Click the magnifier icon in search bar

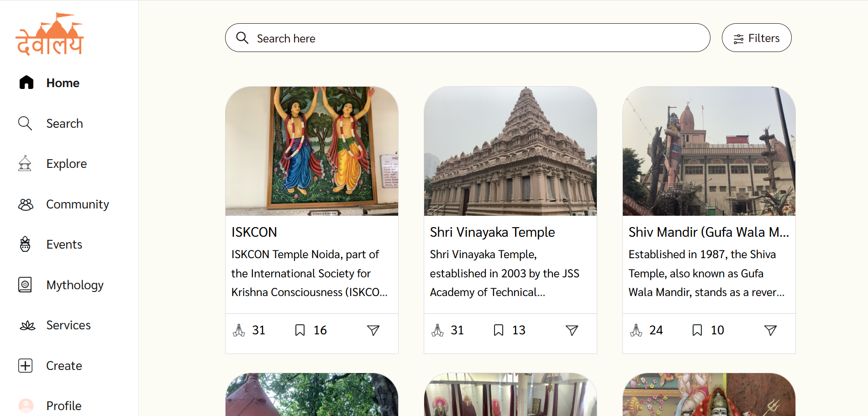coord(242,38)
